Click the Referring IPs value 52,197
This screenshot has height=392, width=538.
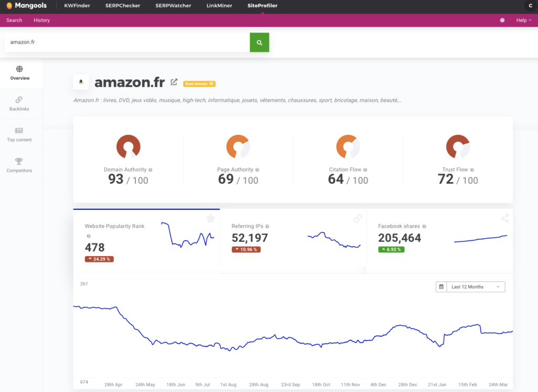pyautogui.click(x=250, y=238)
